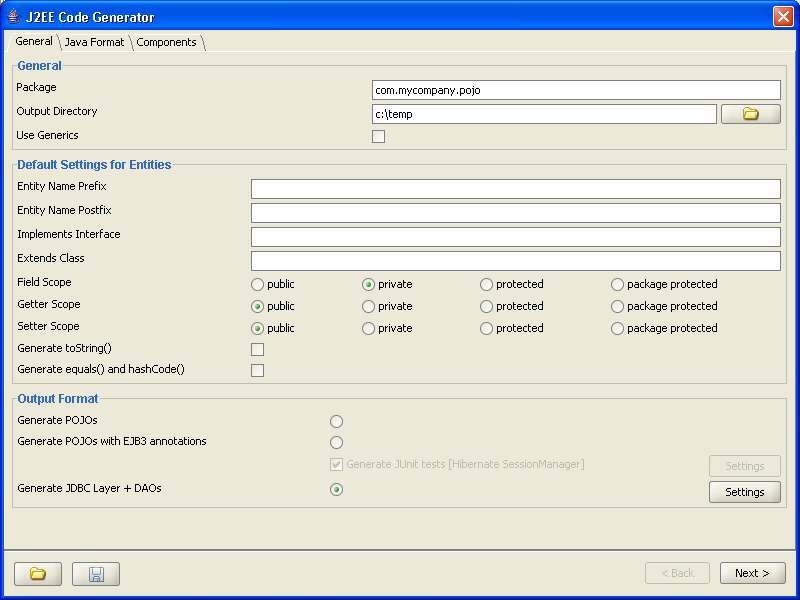Save settings using the floppy disk icon
The width and height of the screenshot is (800, 600).
click(x=96, y=574)
